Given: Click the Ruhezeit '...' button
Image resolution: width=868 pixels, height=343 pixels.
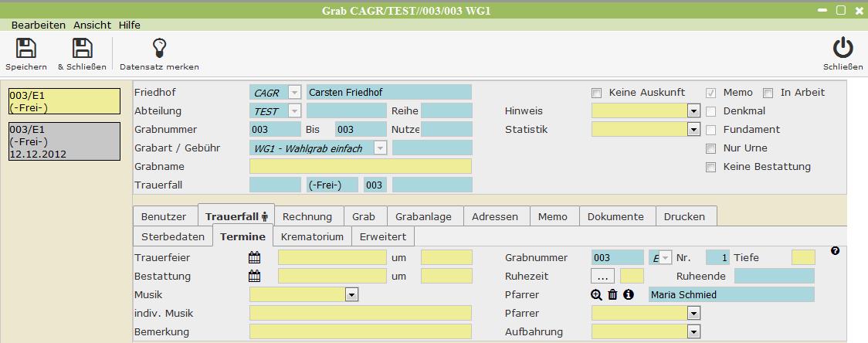Looking at the screenshot, I should (x=602, y=276).
